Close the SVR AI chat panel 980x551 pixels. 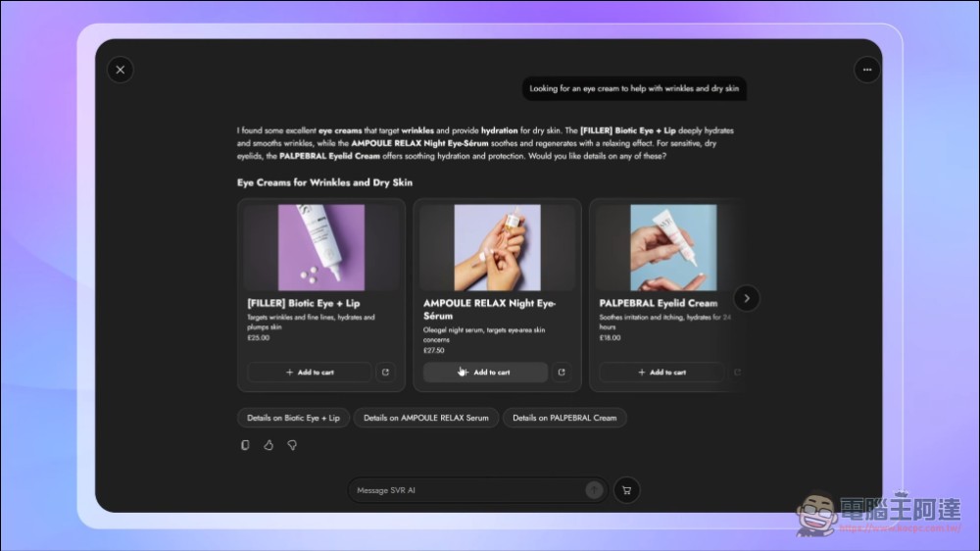click(120, 70)
